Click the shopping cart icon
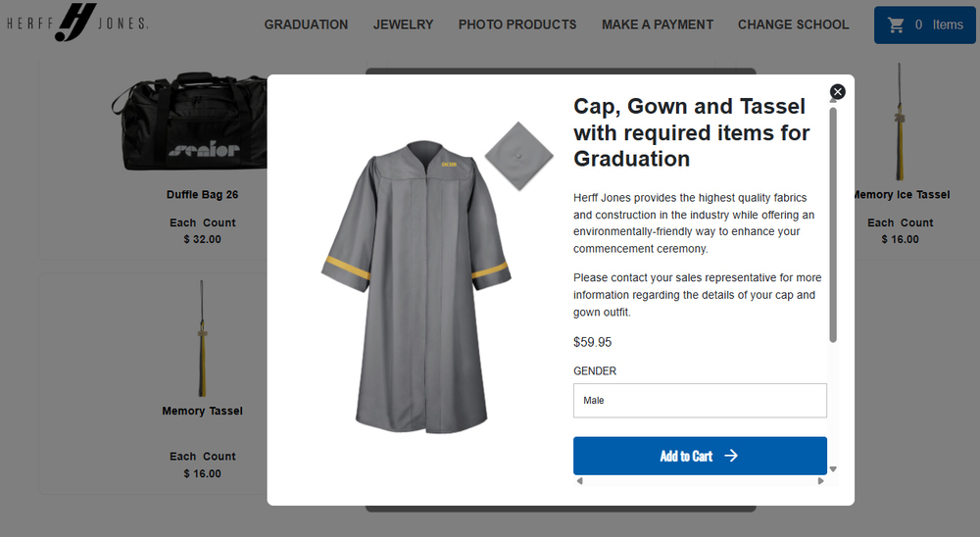The image size is (980, 537). click(895, 24)
